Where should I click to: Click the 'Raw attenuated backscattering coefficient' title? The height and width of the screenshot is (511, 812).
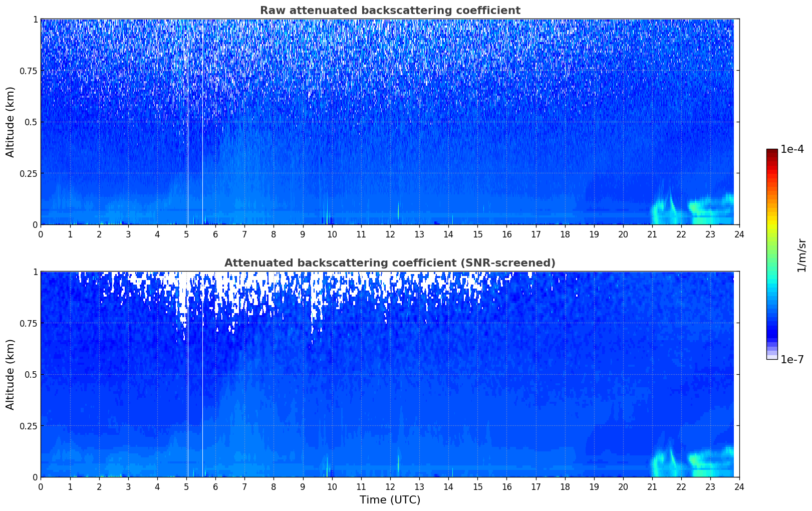click(x=390, y=11)
